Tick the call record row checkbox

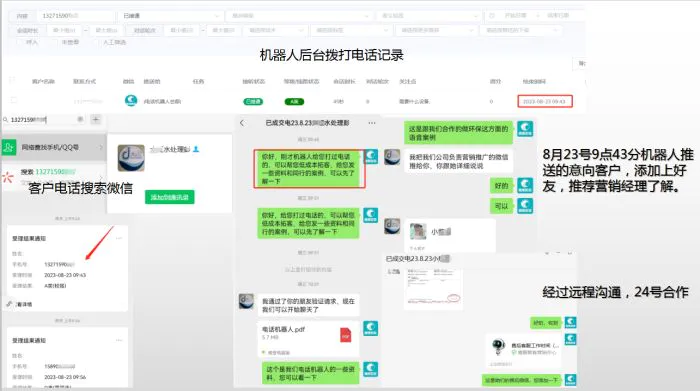(13, 100)
